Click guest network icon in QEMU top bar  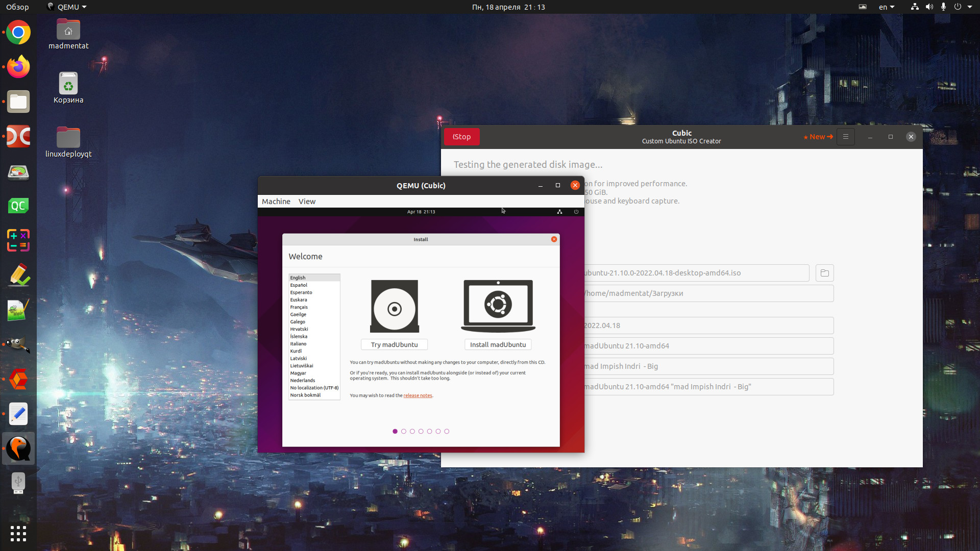(559, 212)
